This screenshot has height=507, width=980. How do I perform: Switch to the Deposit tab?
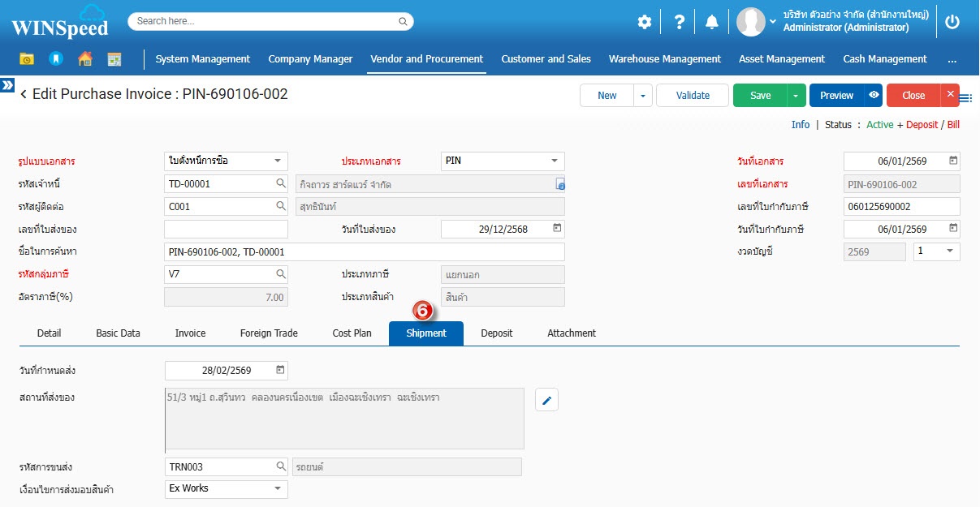[x=496, y=333]
